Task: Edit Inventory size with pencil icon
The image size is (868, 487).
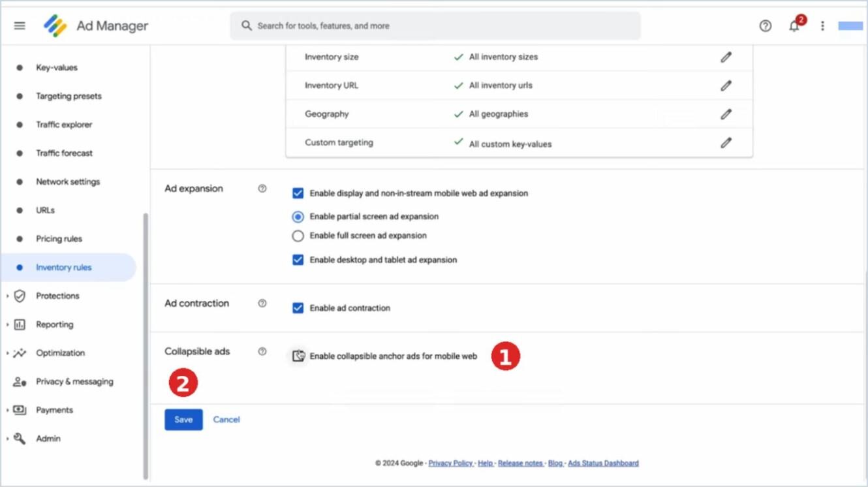Action: pos(726,57)
